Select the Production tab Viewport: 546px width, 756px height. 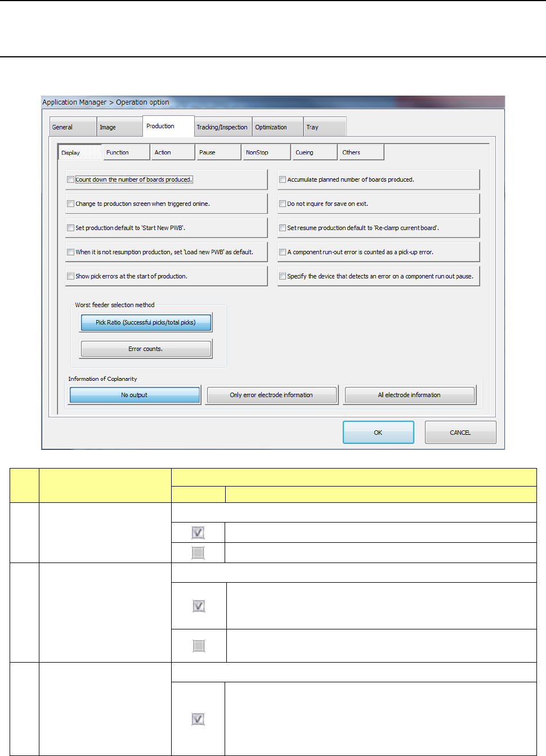tap(168, 126)
